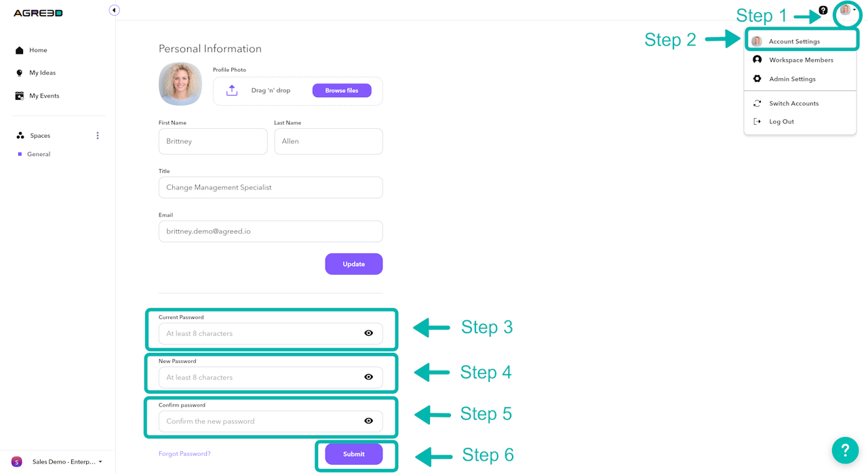Click the Spaces icon in sidebar
Screen dimensions: 868x473
[x=20, y=136]
